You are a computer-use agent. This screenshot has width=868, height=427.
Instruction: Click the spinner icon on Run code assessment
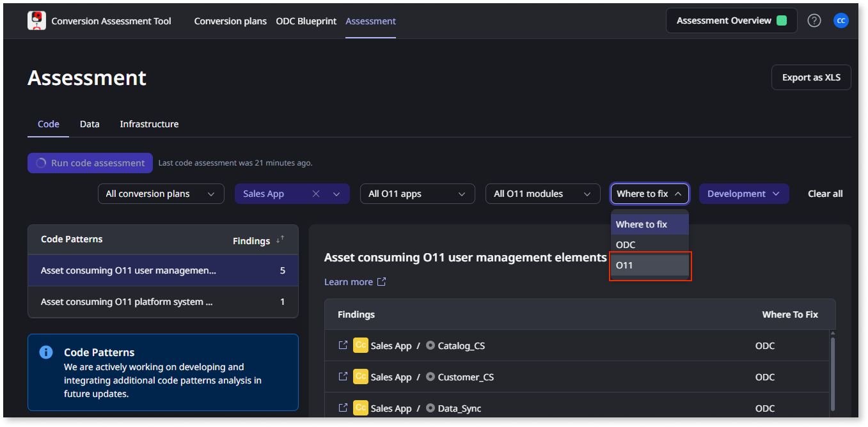click(41, 163)
